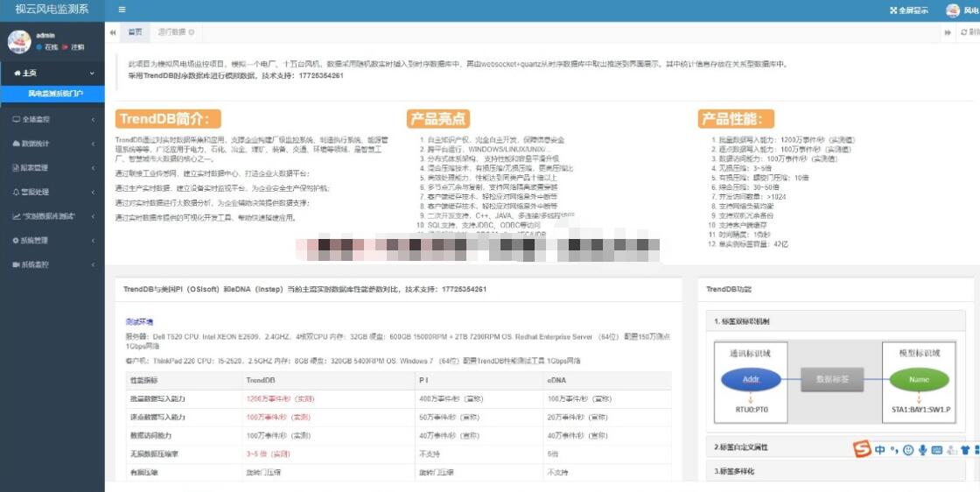The image size is (980, 492).
Task: Click the 产品性能 orange heading
Action: [736, 119]
